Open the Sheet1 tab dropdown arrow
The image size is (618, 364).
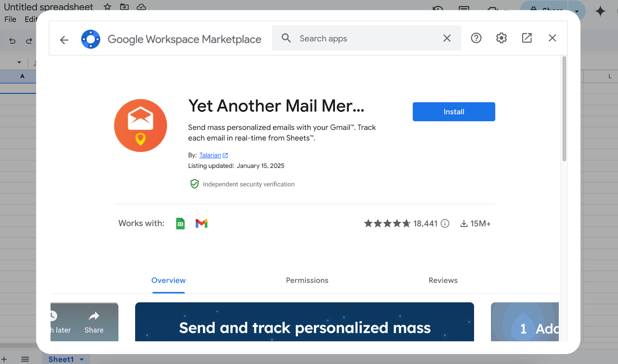81,359
